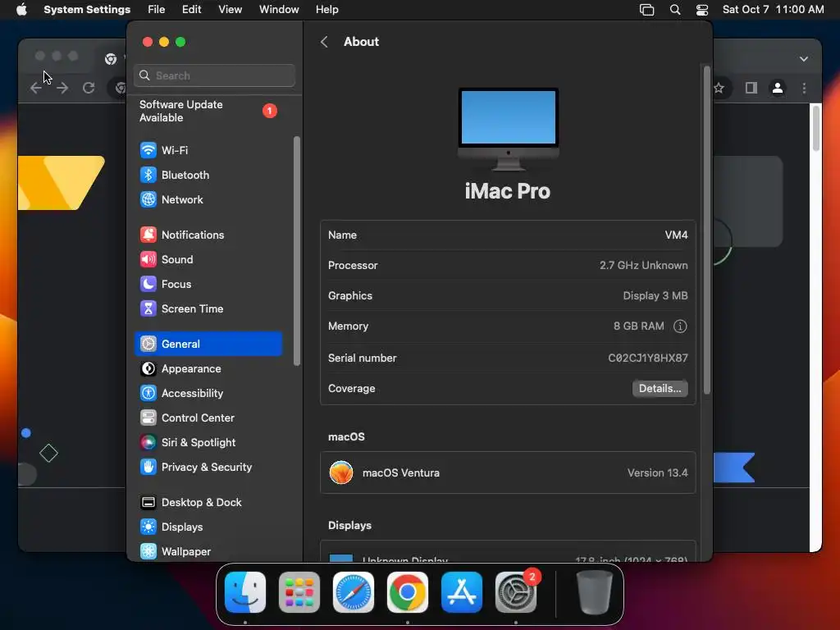This screenshot has width=840, height=630.
Task: Open Notifications settings
Action: pyautogui.click(x=208, y=235)
